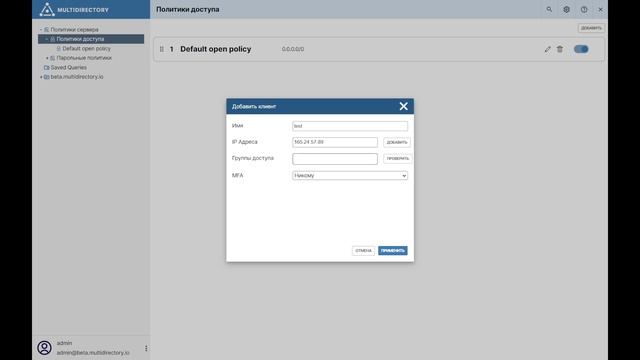Open search via the magnifier icon
Viewport: 640px width, 360px height.
tap(549, 9)
